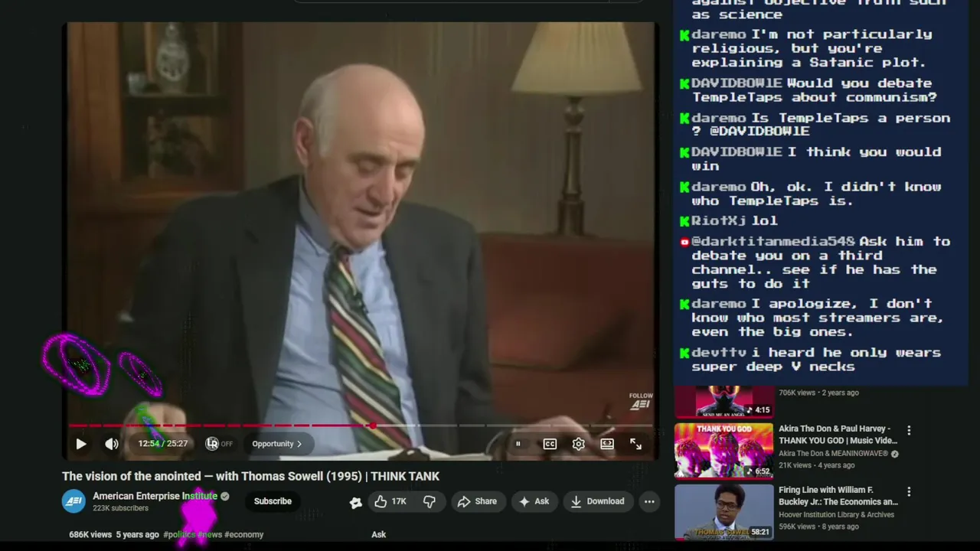This screenshot has width=980, height=551.
Task: Open more actions three-dot menu
Action: [x=649, y=501]
